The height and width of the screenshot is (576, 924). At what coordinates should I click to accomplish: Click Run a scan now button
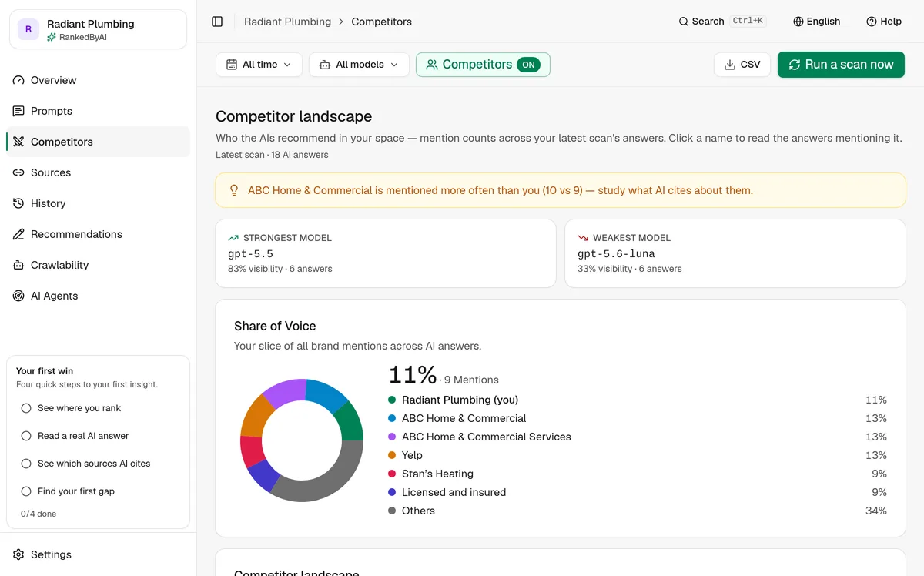(x=841, y=65)
